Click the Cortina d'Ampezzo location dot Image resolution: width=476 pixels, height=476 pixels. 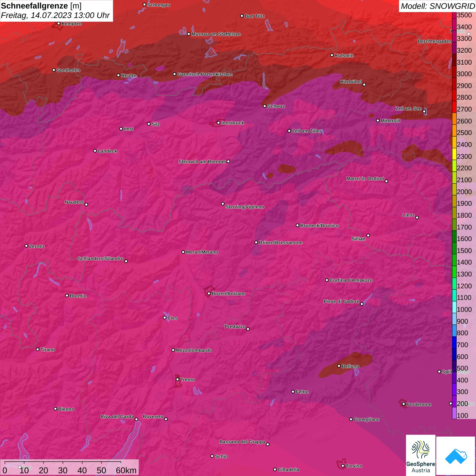click(x=327, y=280)
